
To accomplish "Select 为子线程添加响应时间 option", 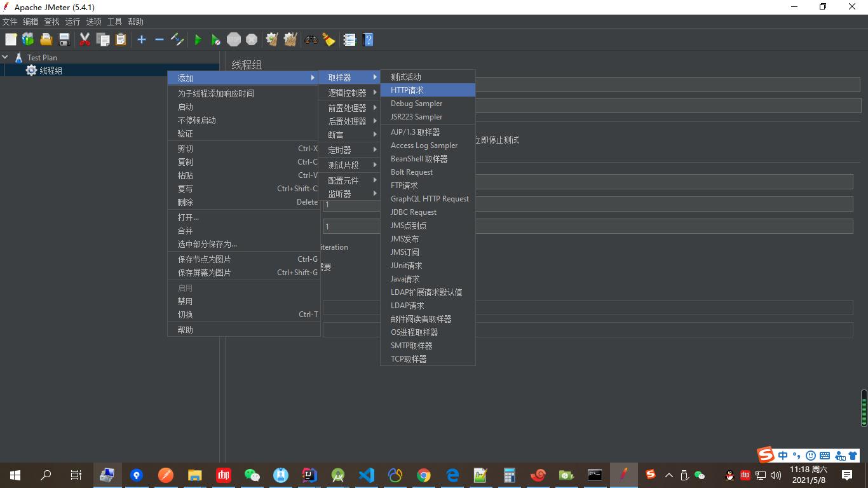I will (243, 93).
